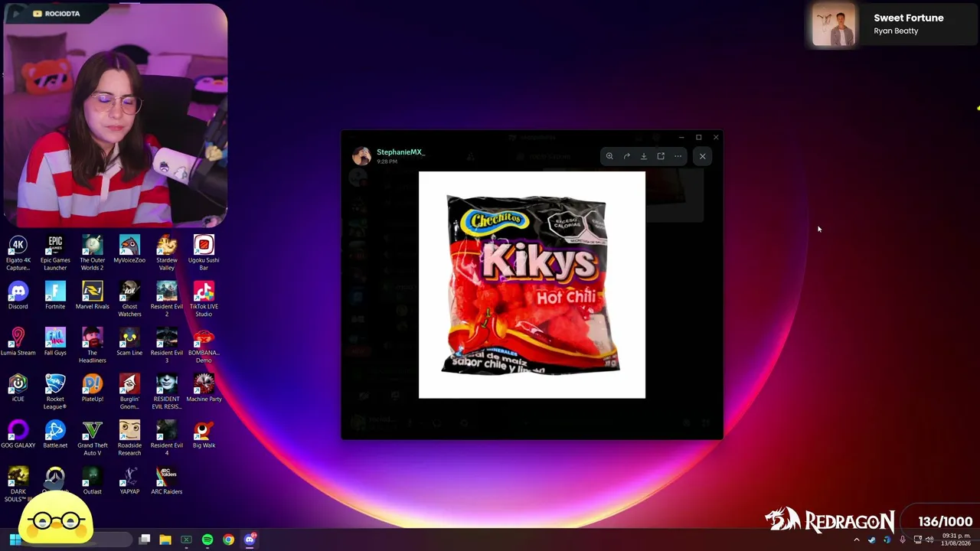Select Stardew Valley desktop icon
The height and width of the screenshot is (551, 980).
167,253
